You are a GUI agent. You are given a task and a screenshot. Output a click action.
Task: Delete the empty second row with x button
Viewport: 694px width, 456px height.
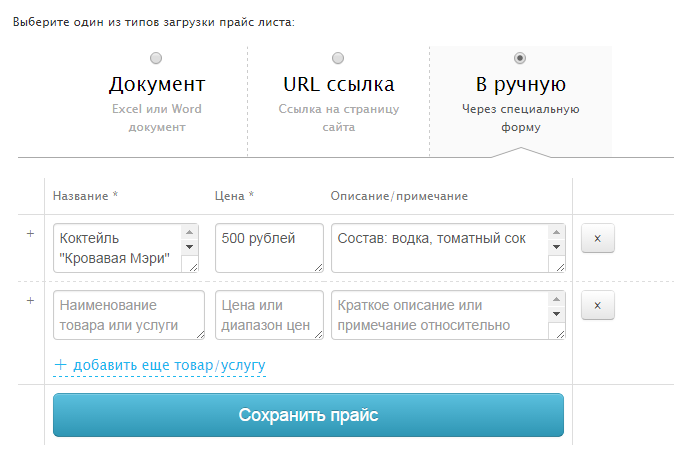coord(597,305)
